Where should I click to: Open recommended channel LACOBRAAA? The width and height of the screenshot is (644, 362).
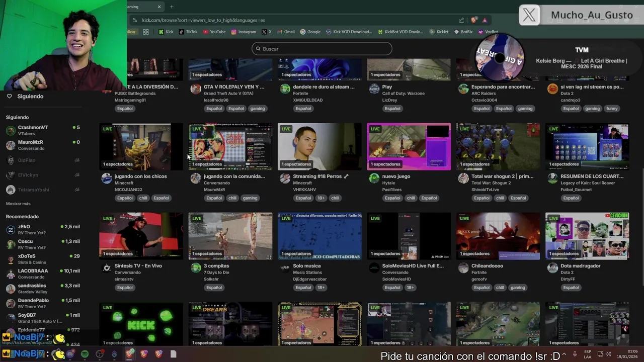[43, 274]
